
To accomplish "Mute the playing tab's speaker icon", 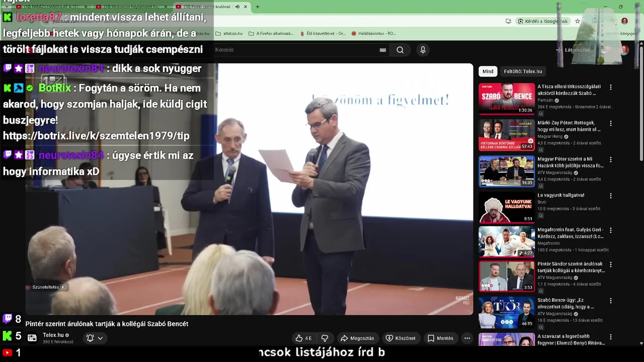I will (237, 7).
